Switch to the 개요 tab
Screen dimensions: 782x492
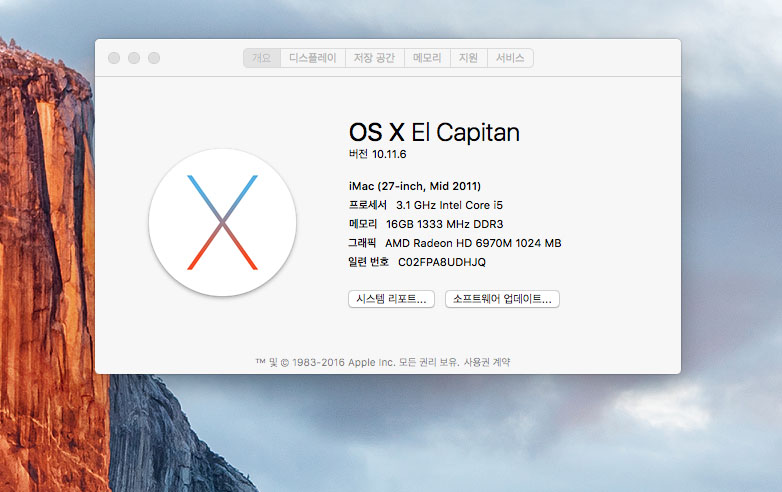click(x=261, y=58)
